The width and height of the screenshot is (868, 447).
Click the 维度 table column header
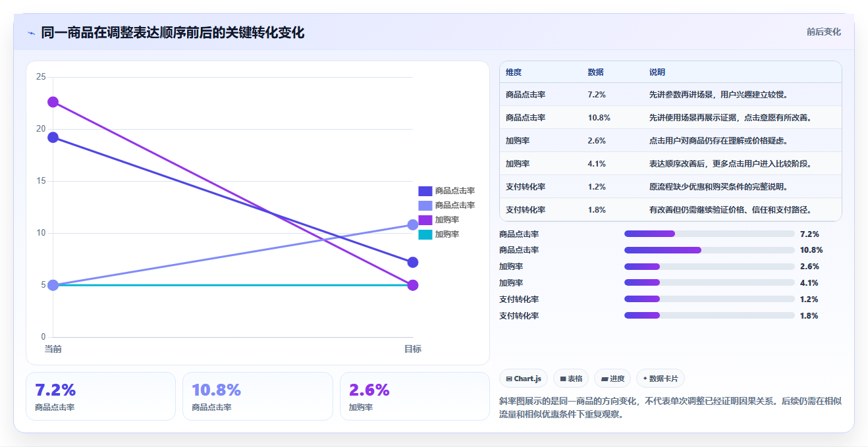click(x=514, y=72)
